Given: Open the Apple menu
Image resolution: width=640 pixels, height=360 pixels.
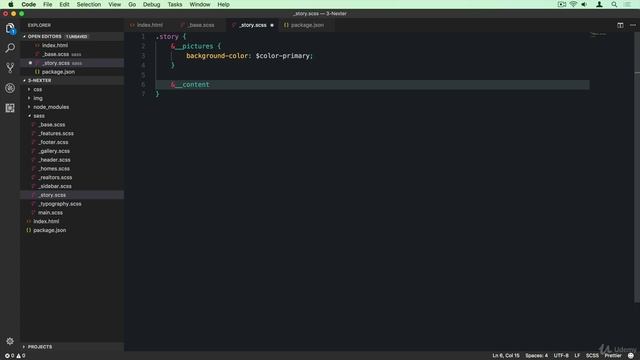Looking at the screenshot, I should [11, 4].
